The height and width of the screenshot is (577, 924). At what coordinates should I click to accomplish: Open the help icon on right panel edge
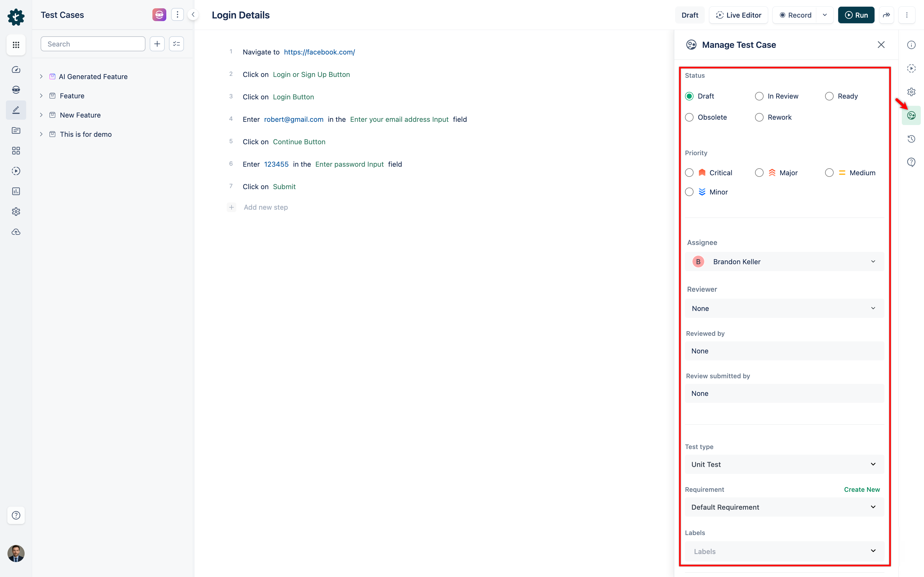pos(912,162)
